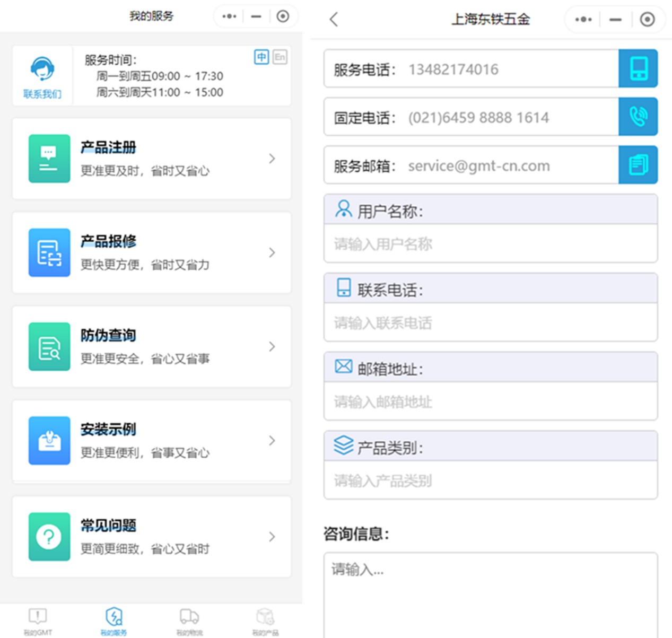Click the mobile phone icon beside 服务电话
The image size is (672, 638).
638,69
